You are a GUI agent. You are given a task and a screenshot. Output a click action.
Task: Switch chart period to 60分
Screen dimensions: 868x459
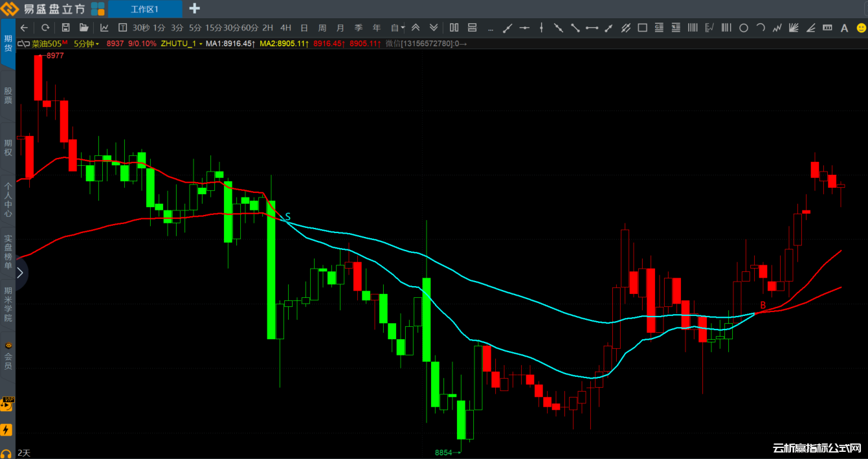[250, 28]
